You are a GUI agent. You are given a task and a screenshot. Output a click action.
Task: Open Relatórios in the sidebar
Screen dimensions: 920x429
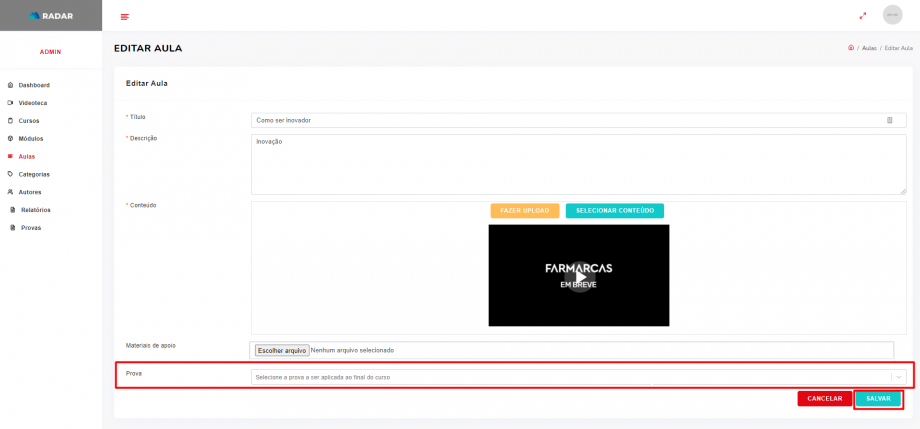(x=35, y=210)
